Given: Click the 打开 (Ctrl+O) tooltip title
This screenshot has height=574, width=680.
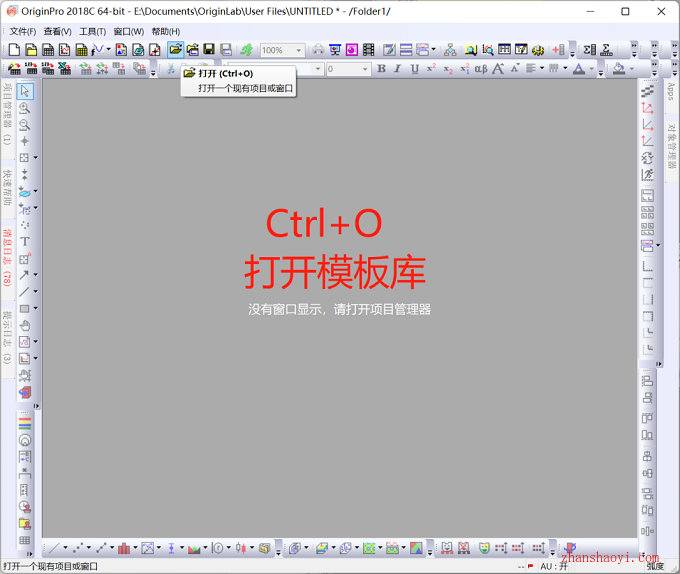Looking at the screenshot, I should 226,74.
